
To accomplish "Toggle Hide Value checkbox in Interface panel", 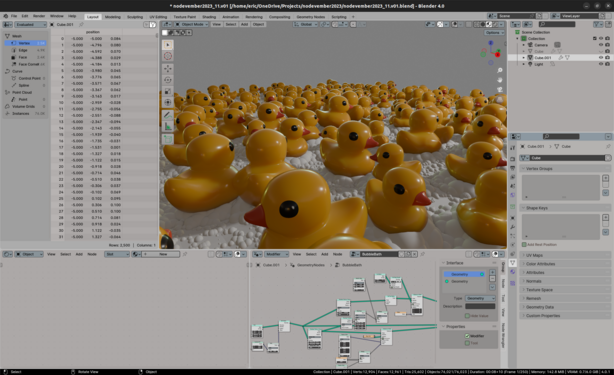I will 467,316.
